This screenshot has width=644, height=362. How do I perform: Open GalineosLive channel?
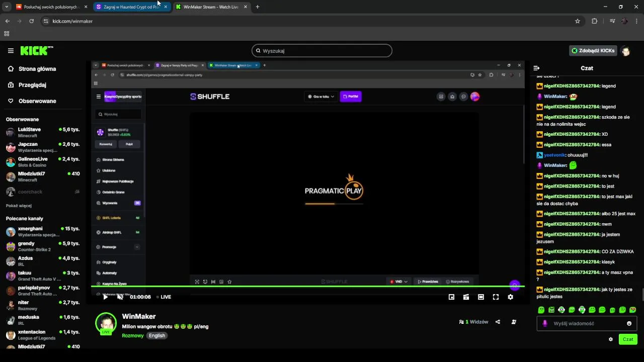pyautogui.click(x=43, y=162)
